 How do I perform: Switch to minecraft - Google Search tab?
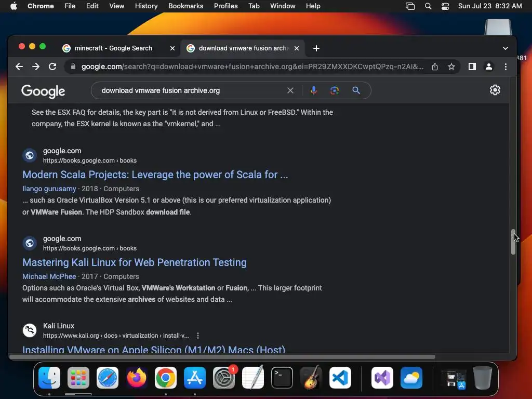tap(113, 48)
